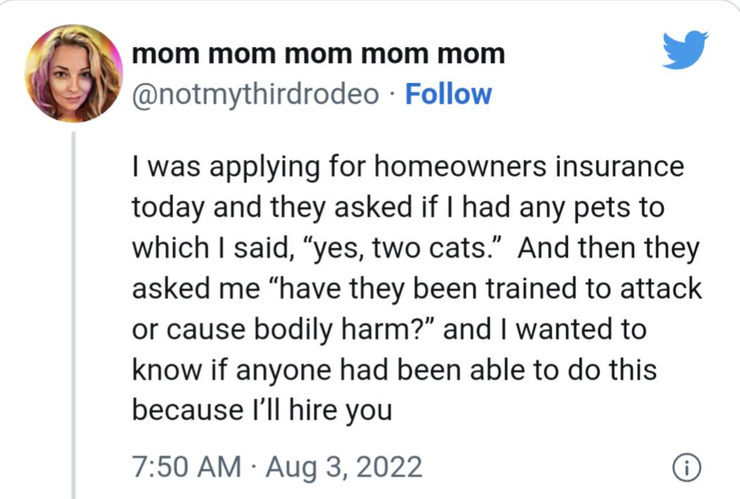Viewport: 740px width, 499px height.
Task: Open the tweet info icon
Action: click(x=686, y=468)
